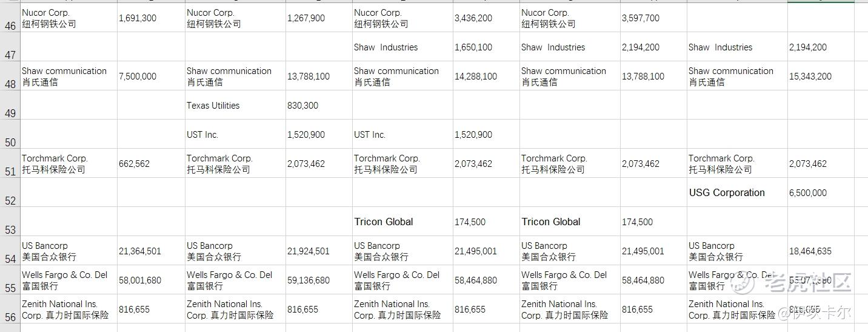Click the cell with 14,288,100

pos(486,76)
